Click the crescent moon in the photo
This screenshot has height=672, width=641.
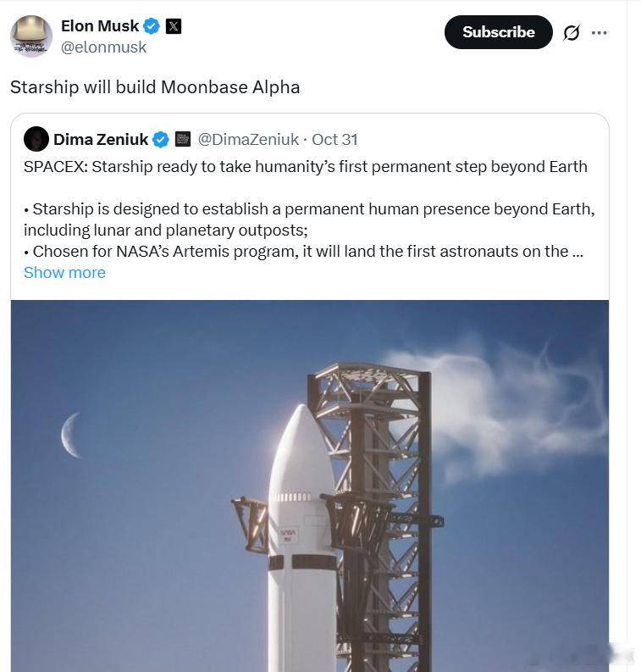(x=69, y=435)
